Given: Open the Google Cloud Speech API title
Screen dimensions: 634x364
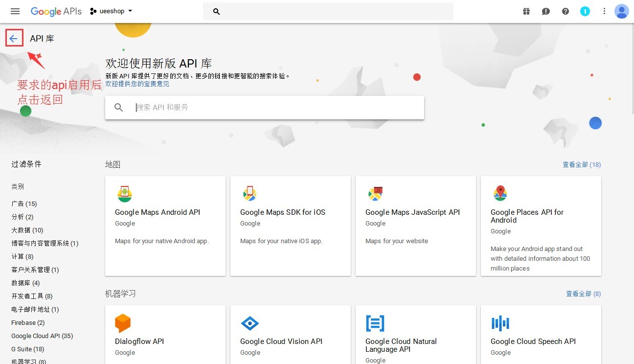Looking at the screenshot, I should 533,341.
